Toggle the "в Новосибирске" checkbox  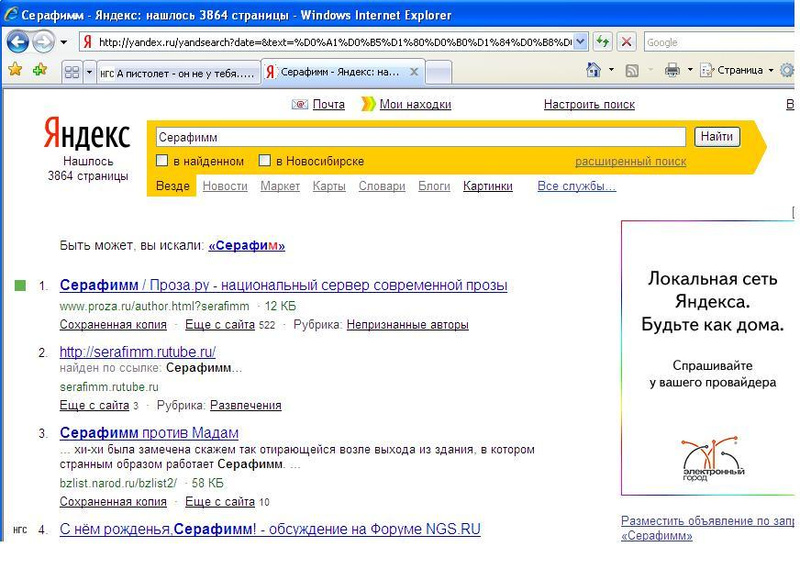click(265, 161)
